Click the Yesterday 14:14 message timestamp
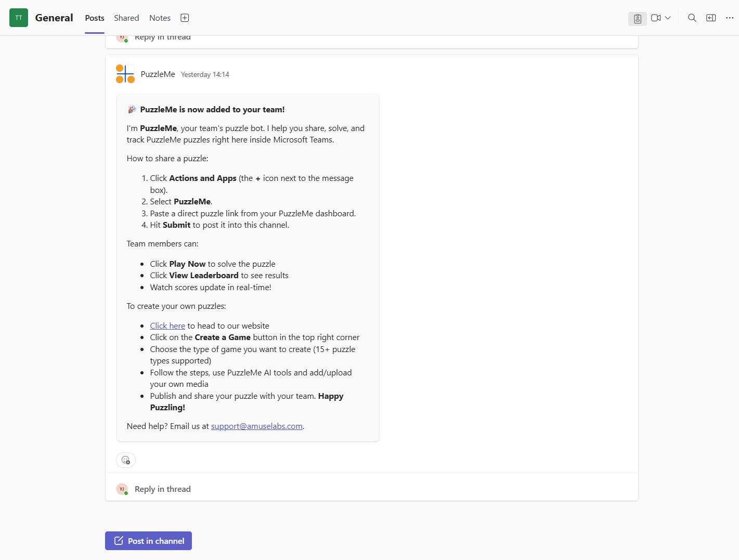Image resolution: width=739 pixels, height=560 pixels. [x=205, y=75]
